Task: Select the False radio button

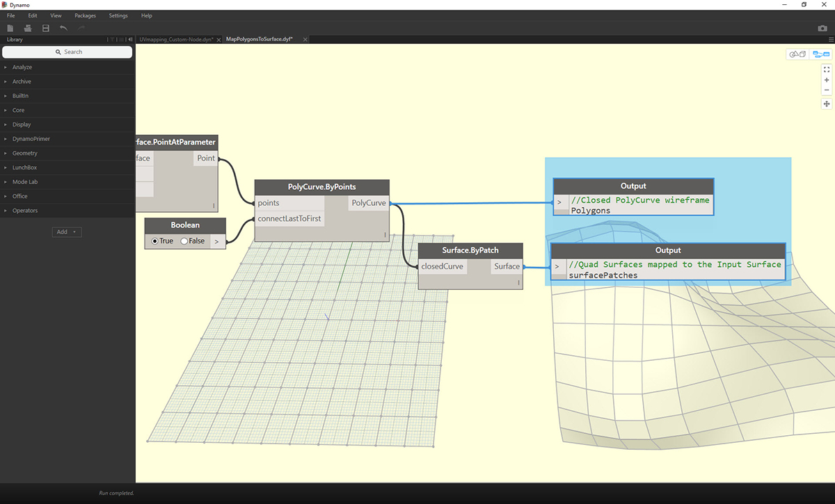Action: pos(184,241)
